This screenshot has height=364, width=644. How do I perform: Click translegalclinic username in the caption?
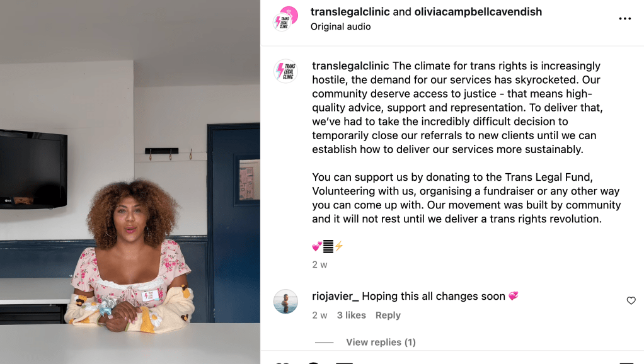point(350,66)
